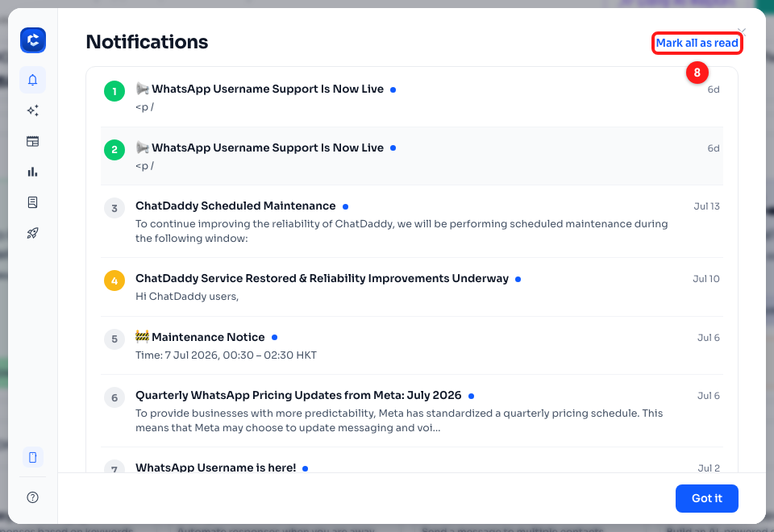This screenshot has width=774, height=532.
Task: Open the bar chart analytics icon
Action: pyautogui.click(x=32, y=172)
